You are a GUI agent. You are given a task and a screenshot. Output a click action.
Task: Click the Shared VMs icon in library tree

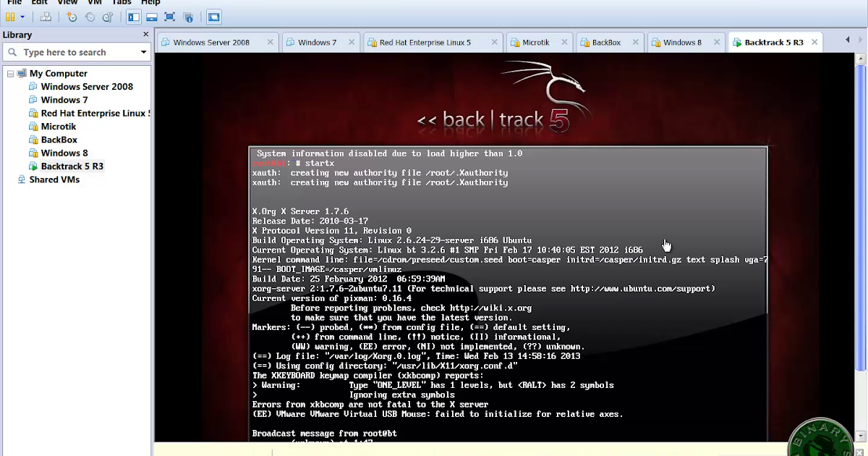pyautogui.click(x=22, y=180)
